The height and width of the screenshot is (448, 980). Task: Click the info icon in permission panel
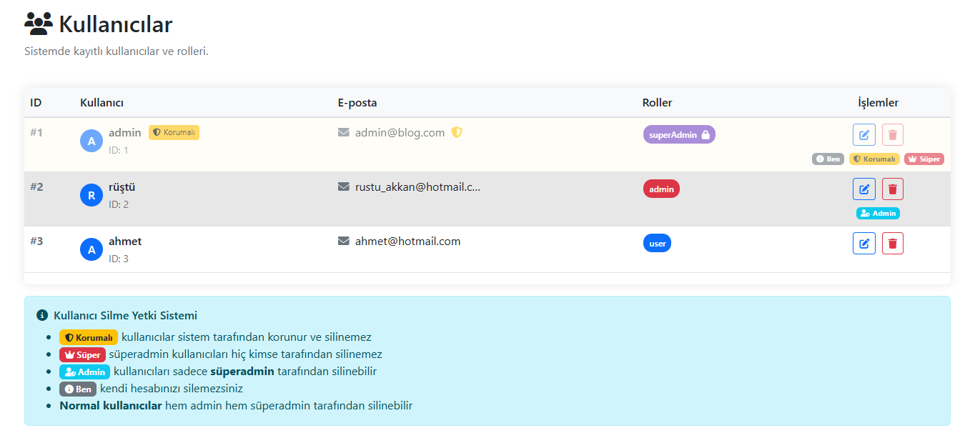click(x=42, y=315)
